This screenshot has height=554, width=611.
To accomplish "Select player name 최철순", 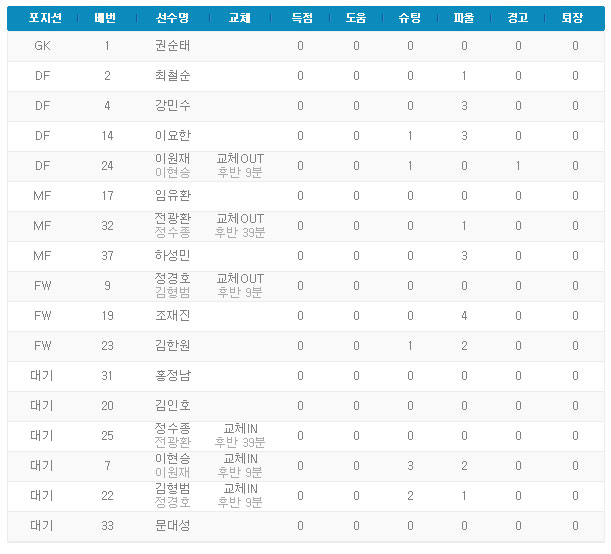I will (172, 76).
